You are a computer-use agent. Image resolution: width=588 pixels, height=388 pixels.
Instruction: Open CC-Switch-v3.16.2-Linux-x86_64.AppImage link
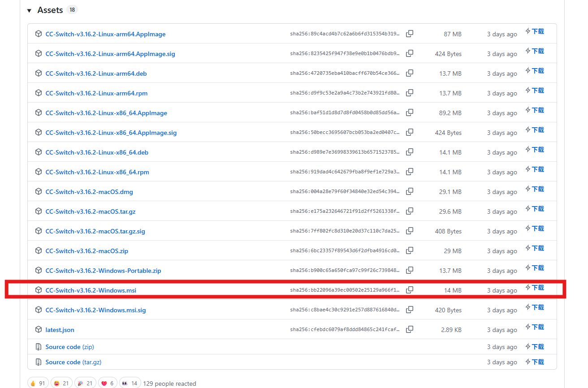click(106, 113)
